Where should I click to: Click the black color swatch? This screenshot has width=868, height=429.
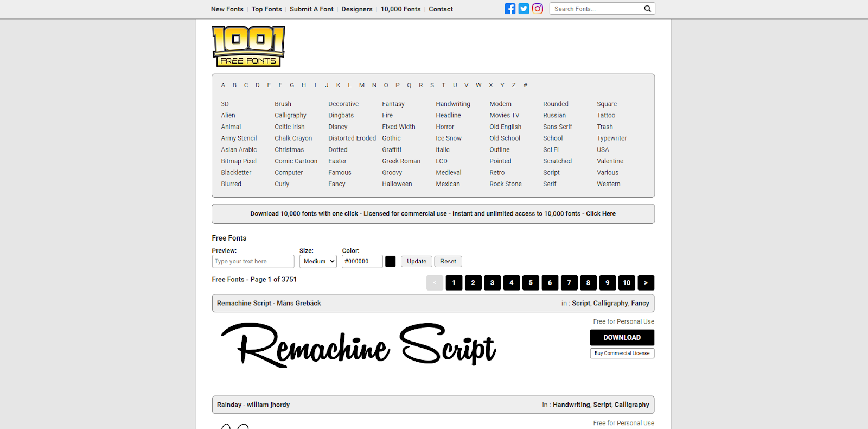(x=391, y=262)
